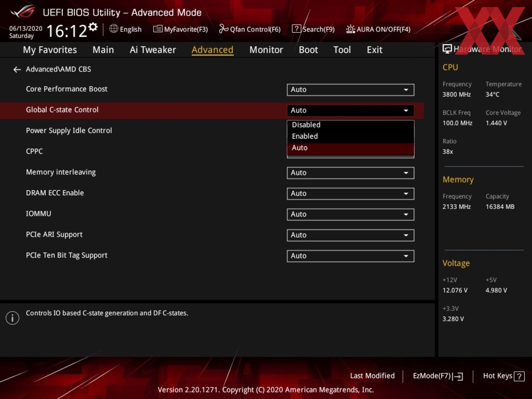This screenshot has width=532, height=399.
Task: Click Last Modified button
Action: 372,376
